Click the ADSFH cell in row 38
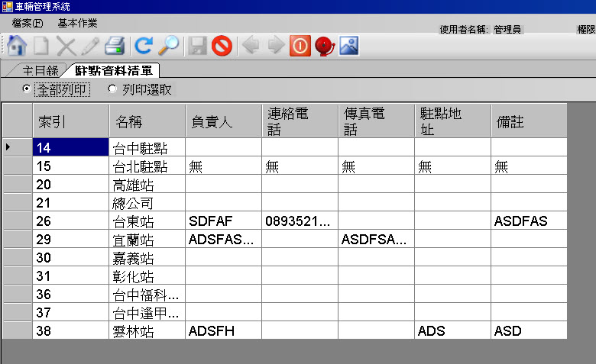This screenshot has height=364, width=596. [x=223, y=330]
